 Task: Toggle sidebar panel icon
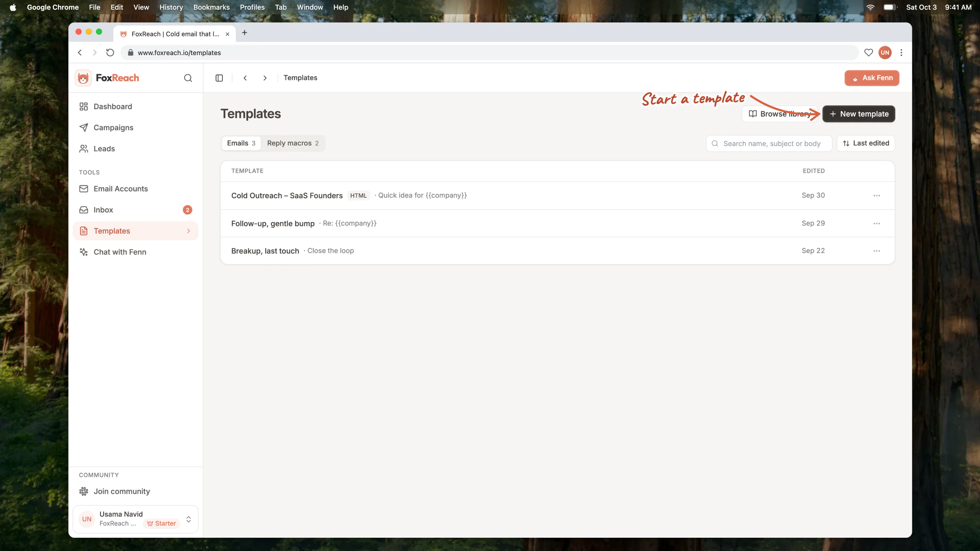coord(219,78)
